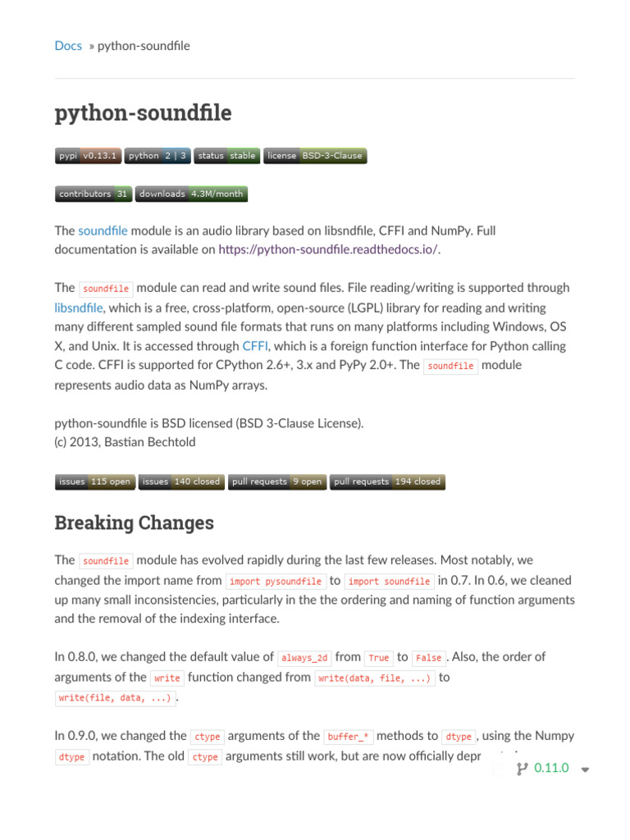The height and width of the screenshot is (840, 630).
Task: Click the pull requests 9 open badge
Action: click(276, 482)
